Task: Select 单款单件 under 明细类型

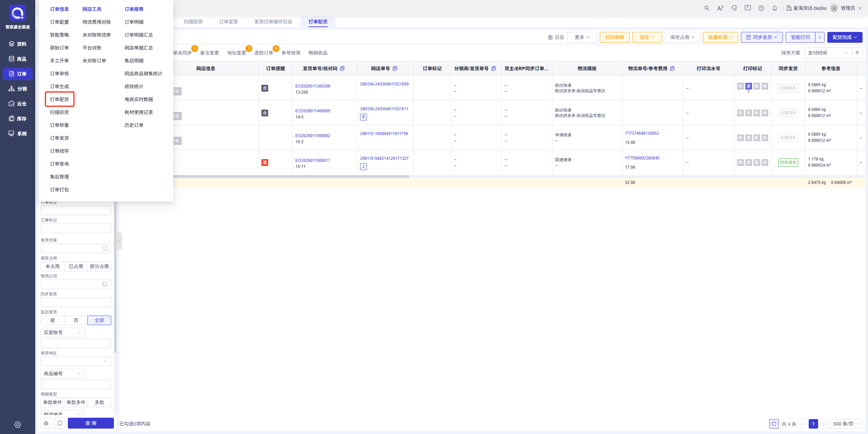Action: (53, 402)
